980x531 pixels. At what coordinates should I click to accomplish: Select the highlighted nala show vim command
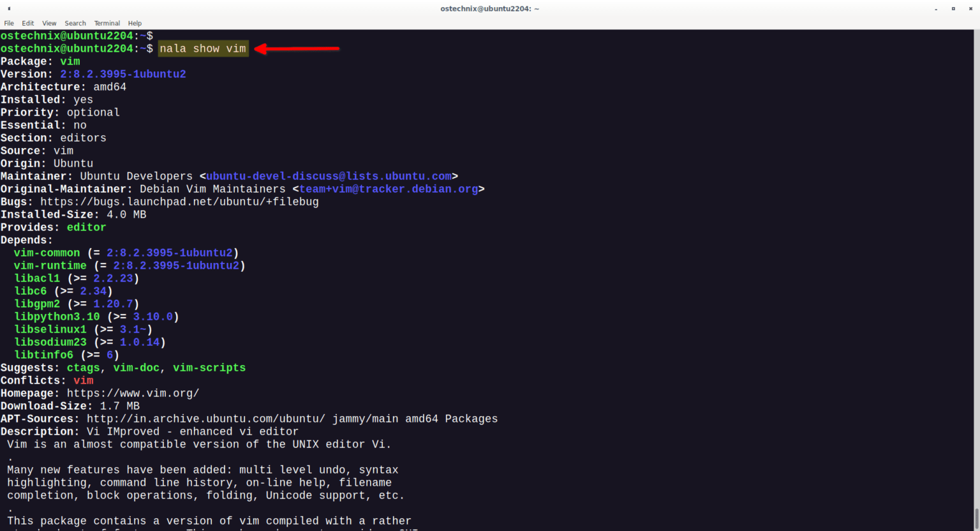(x=203, y=48)
